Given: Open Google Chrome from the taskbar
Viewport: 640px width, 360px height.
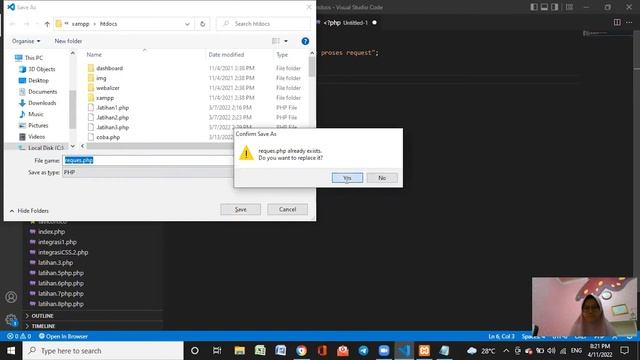Looking at the screenshot, I should pos(301,351).
